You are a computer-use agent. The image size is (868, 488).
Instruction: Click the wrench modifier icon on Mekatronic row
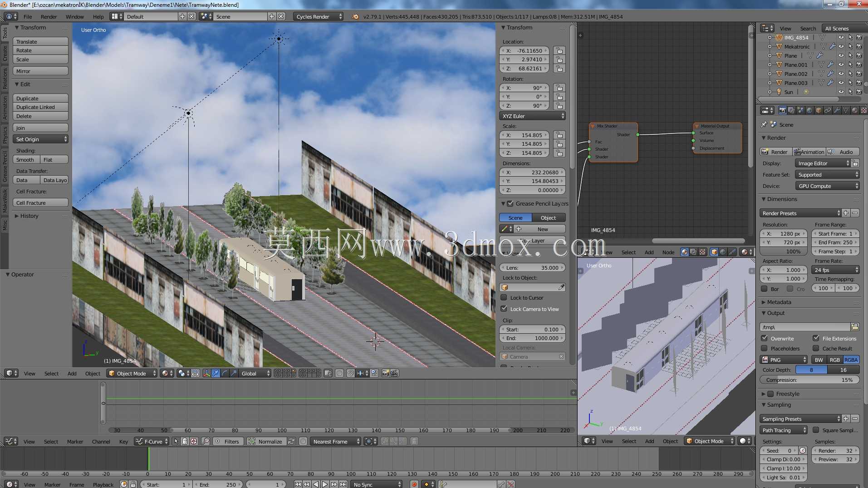point(832,46)
